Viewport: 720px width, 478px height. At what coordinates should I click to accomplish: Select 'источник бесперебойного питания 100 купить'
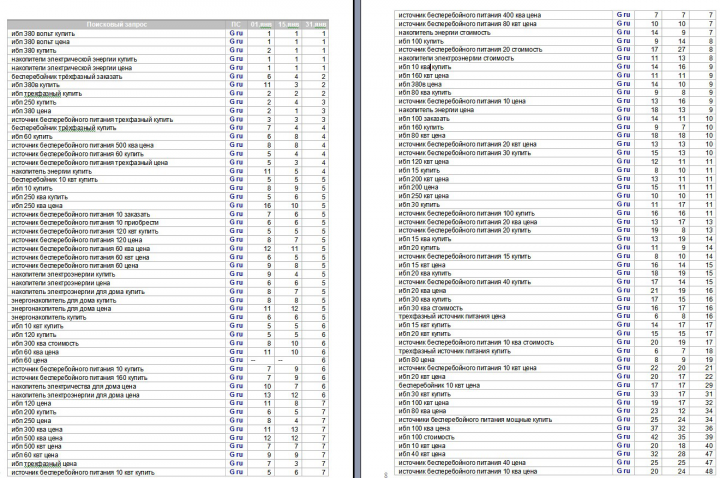466,214
